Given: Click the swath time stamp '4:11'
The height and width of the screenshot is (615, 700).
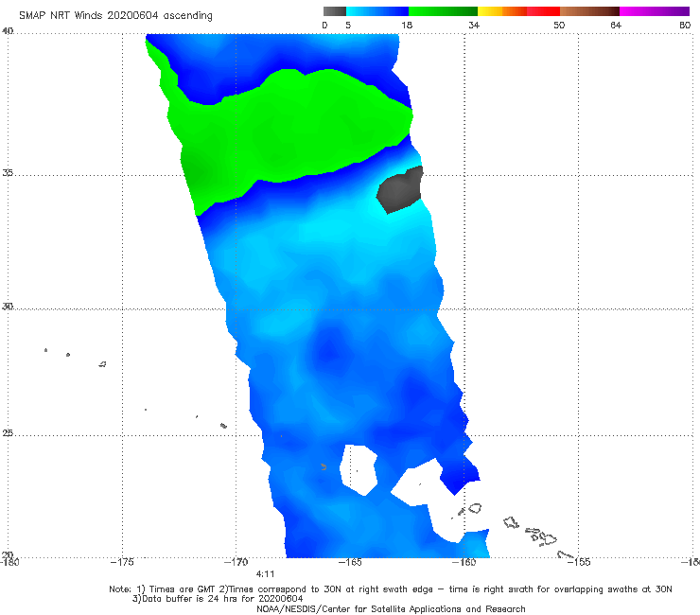Looking at the screenshot, I should click(x=265, y=574).
